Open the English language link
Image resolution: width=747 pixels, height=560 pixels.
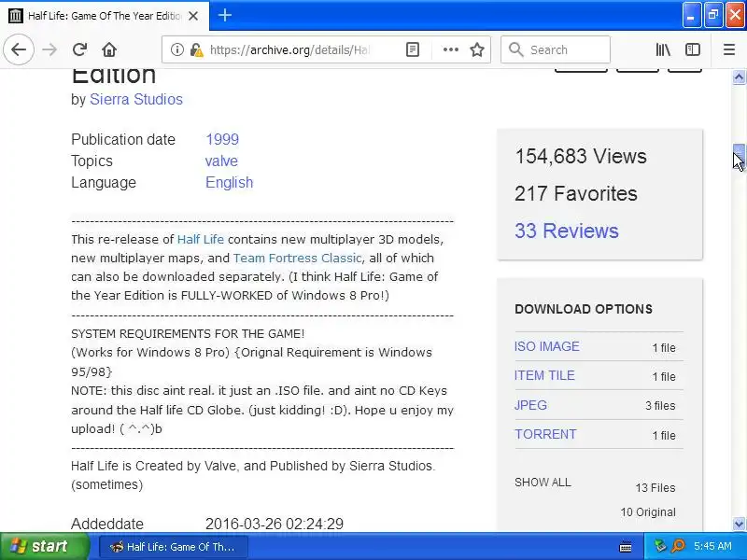[x=229, y=182]
